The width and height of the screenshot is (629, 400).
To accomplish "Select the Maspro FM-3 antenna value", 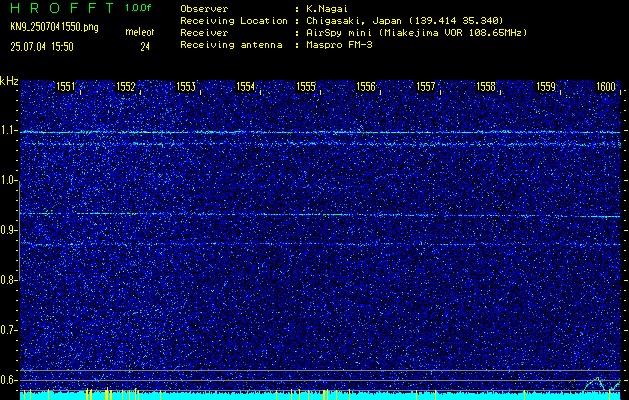I will (339, 45).
